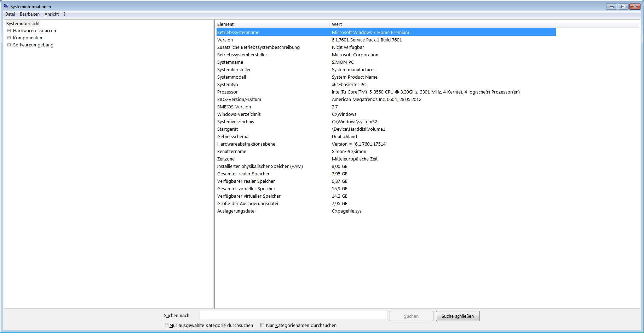
Task: Click the Suchen nach input field
Action: click(293, 316)
